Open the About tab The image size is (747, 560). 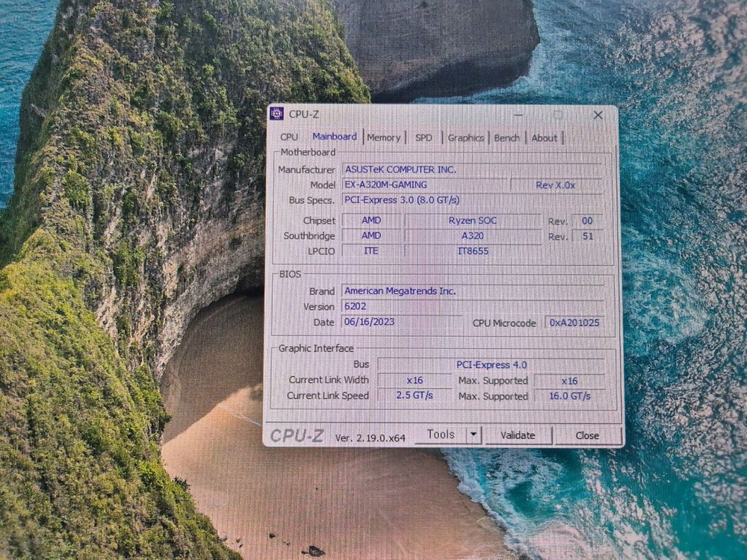click(544, 137)
